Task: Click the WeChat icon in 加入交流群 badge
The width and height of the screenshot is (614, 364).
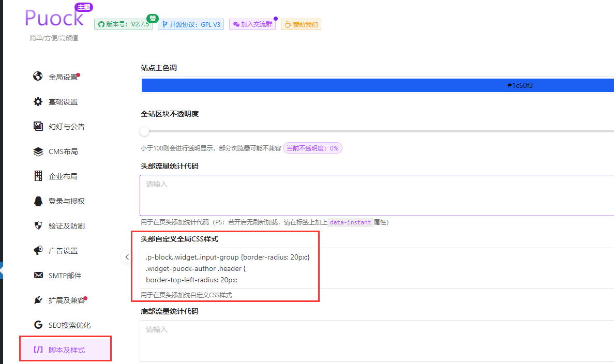Action: click(x=236, y=24)
